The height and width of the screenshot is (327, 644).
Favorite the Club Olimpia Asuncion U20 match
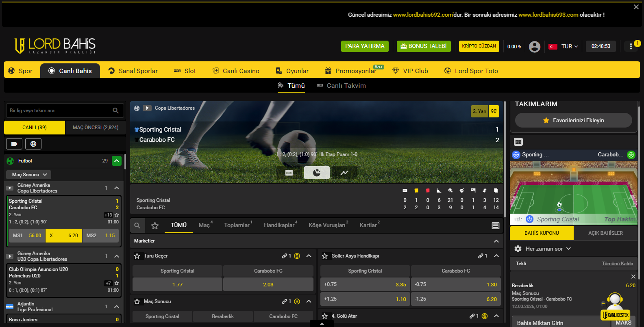(x=117, y=283)
